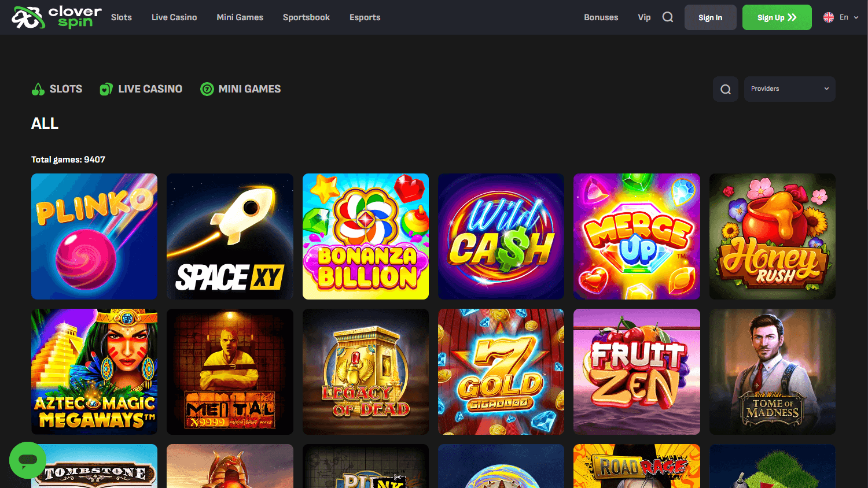Click the ALL heading
Image resolution: width=868 pixels, height=488 pixels.
point(45,124)
